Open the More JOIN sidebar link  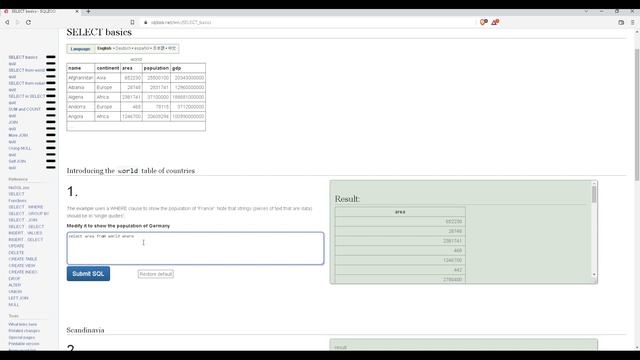tap(18, 135)
